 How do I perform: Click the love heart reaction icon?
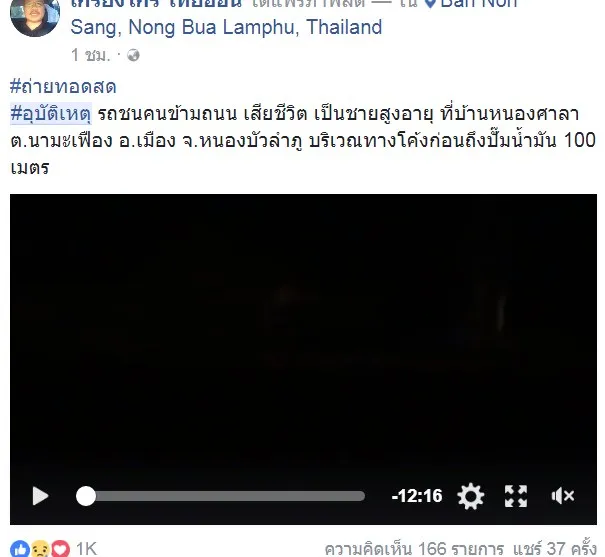point(61,549)
